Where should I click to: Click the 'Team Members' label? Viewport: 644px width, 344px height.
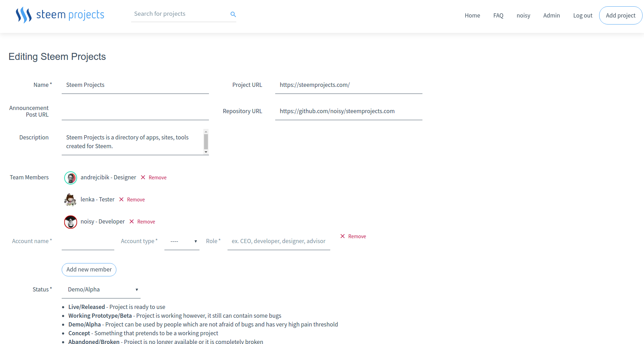tap(29, 178)
